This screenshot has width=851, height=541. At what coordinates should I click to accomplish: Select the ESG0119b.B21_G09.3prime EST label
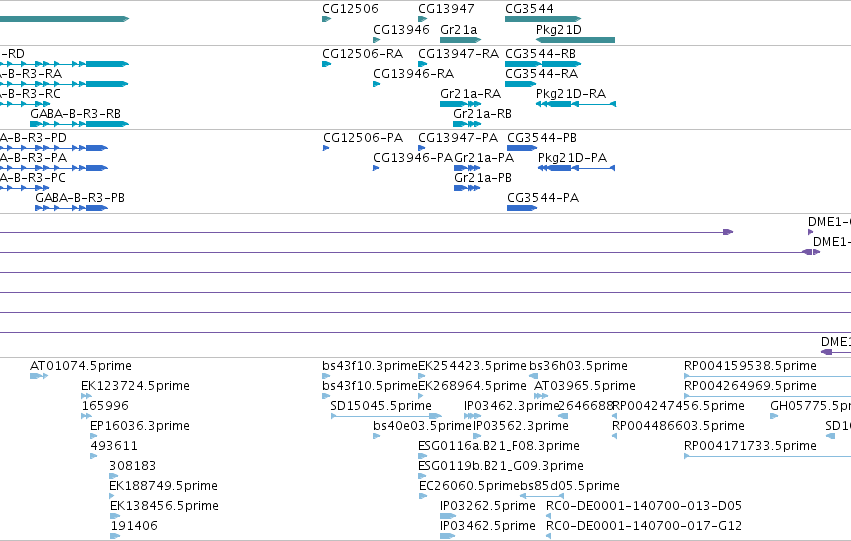tap(501, 466)
